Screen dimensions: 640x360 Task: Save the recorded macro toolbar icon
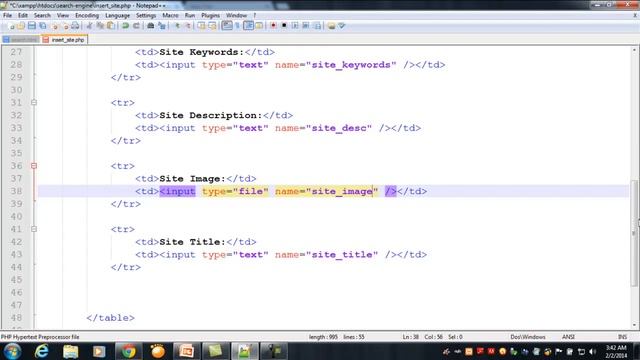(x=317, y=26)
